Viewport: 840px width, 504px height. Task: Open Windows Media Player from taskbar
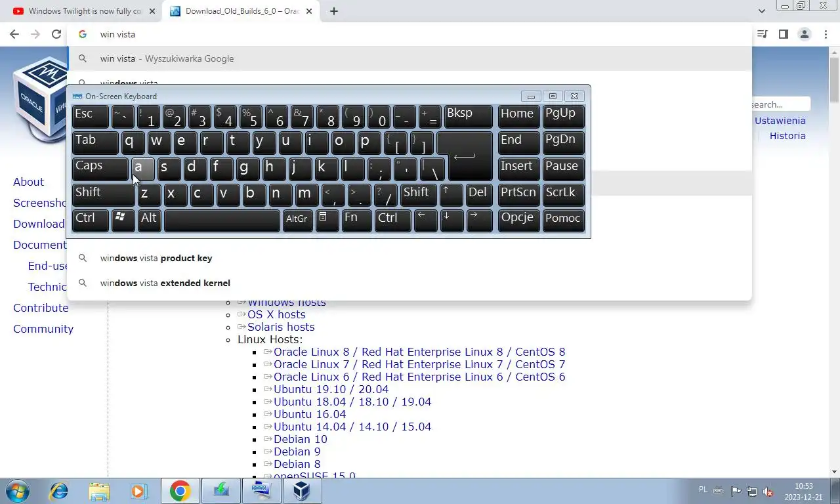pyautogui.click(x=138, y=491)
